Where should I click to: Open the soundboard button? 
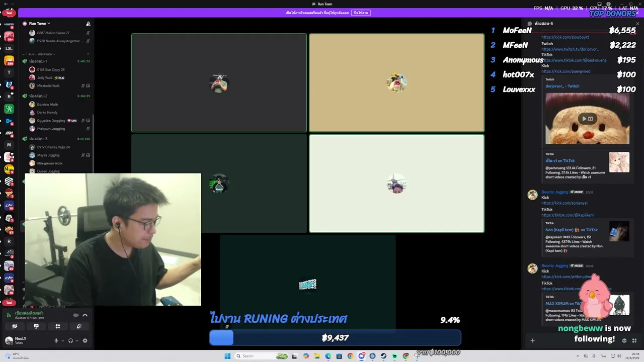pos(79,326)
